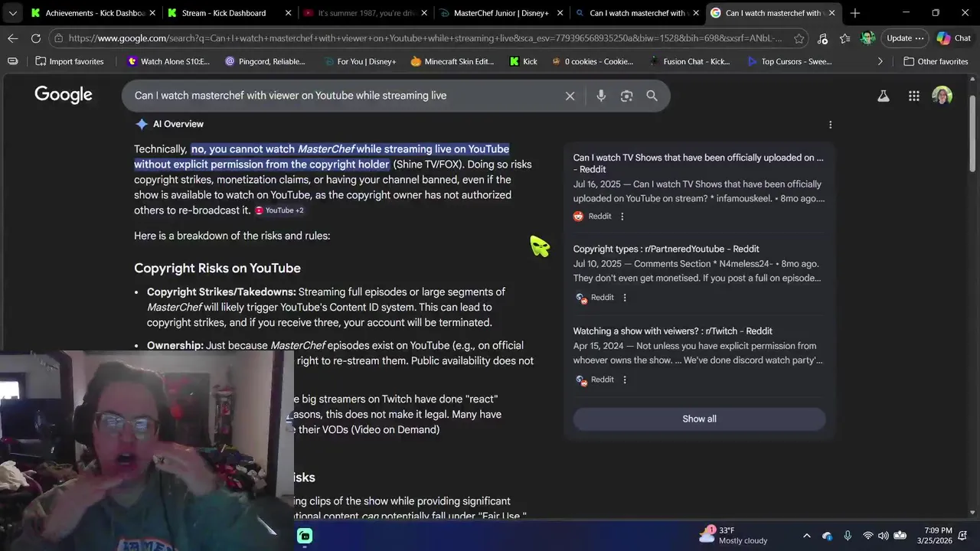Image resolution: width=980 pixels, height=551 pixels.
Task: Close the MasterChef Junior Disney+ tab
Action: 560,13
